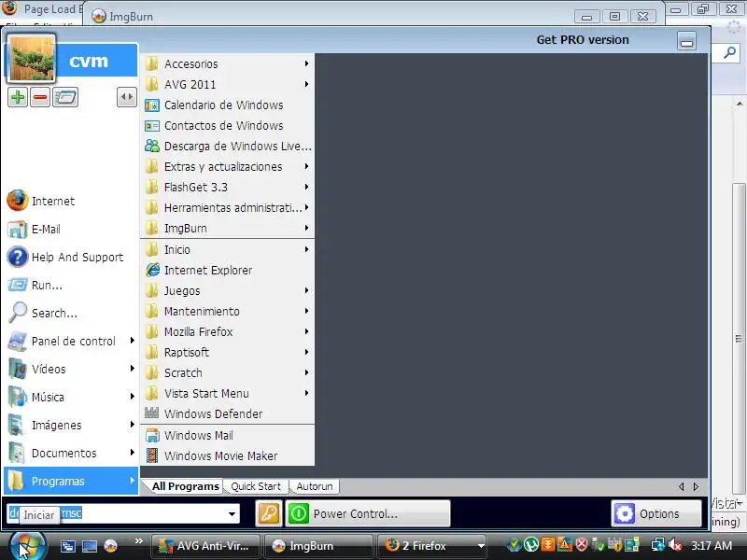Expand Herramientas administrativas folder
This screenshot has width=747, height=560.
(x=227, y=207)
